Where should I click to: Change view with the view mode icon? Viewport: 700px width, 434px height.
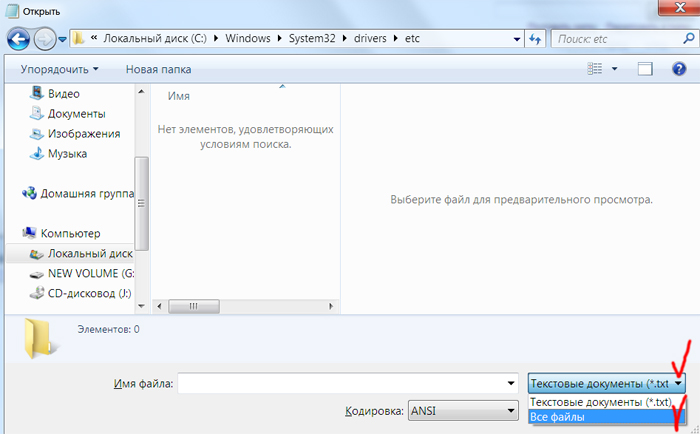594,69
